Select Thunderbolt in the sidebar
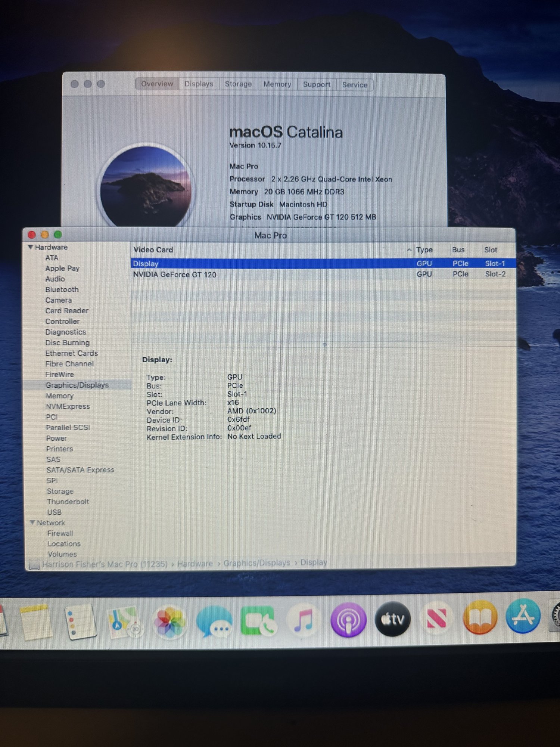The height and width of the screenshot is (747, 560). pyautogui.click(x=68, y=502)
